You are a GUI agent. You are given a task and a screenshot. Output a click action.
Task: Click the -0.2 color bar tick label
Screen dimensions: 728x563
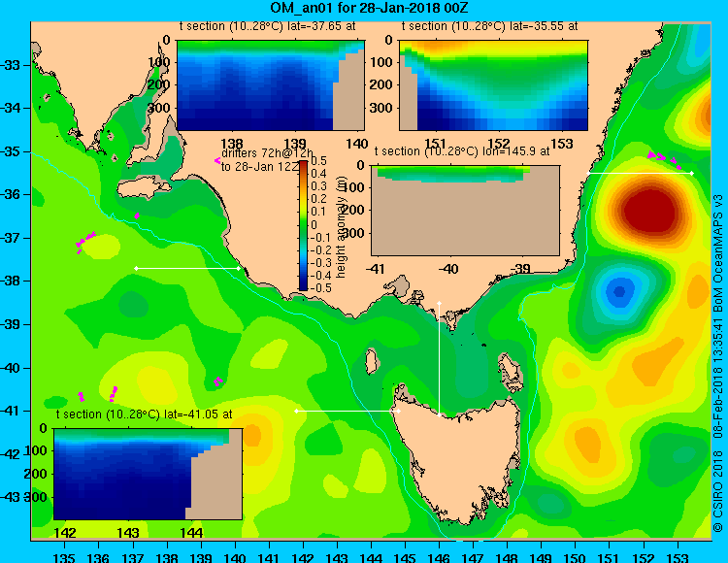pos(321,249)
